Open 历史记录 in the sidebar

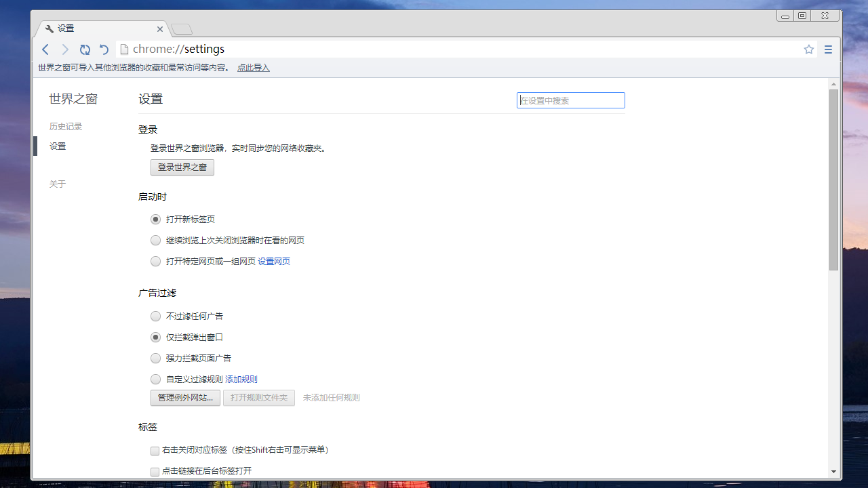(x=66, y=127)
